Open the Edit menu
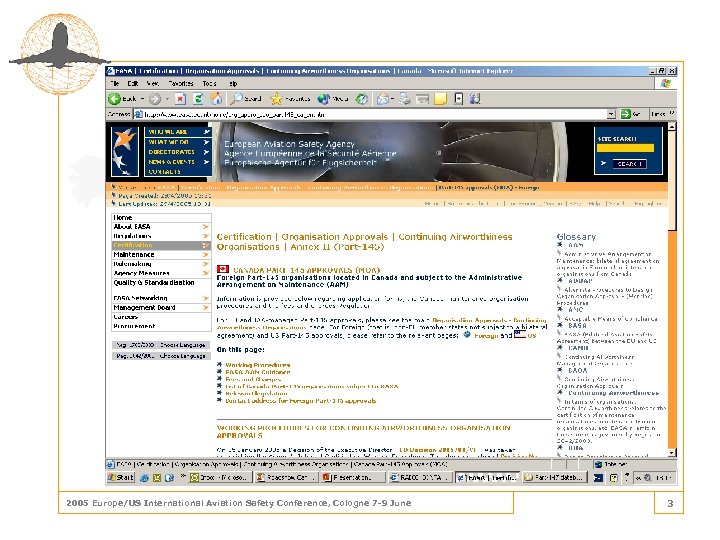The height and width of the screenshot is (540, 720). (x=133, y=84)
